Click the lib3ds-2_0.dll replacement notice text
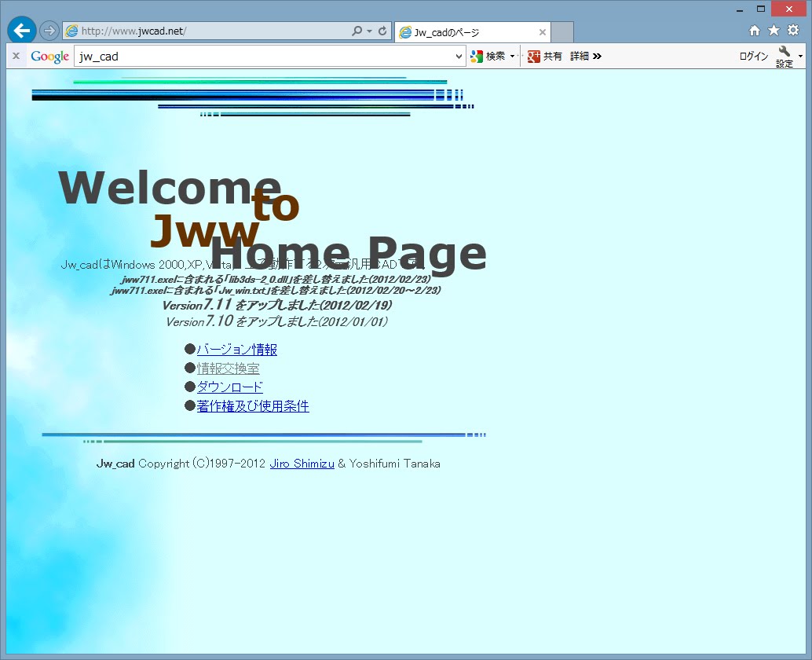The width and height of the screenshot is (812, 660). click(x=276, y=279)
